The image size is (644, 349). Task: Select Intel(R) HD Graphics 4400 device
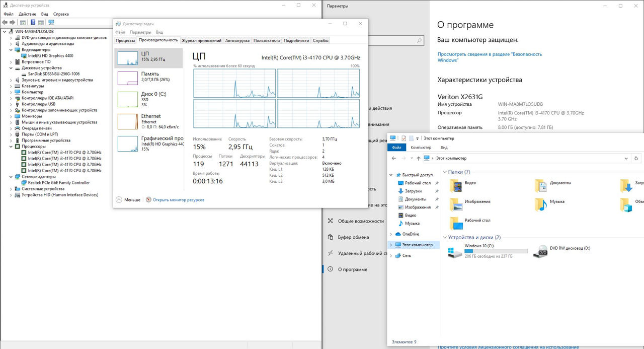(50, 56)
